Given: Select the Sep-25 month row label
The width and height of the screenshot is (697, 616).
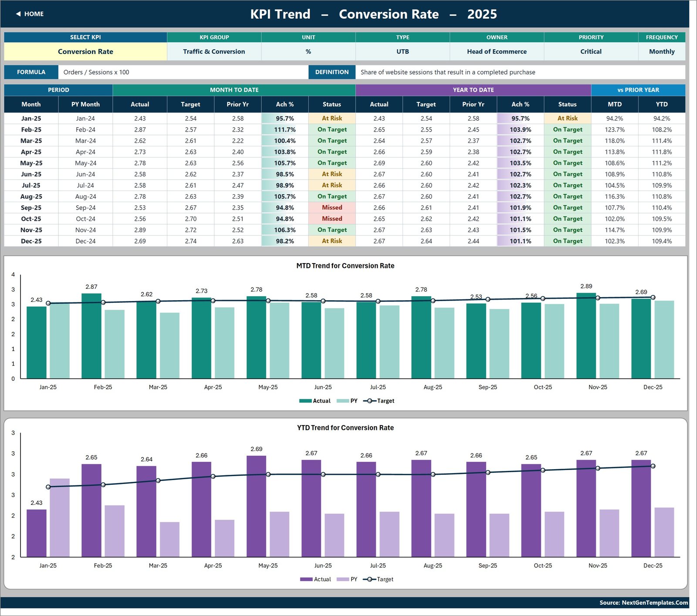Looking at the screenshot, I should 31,208.
